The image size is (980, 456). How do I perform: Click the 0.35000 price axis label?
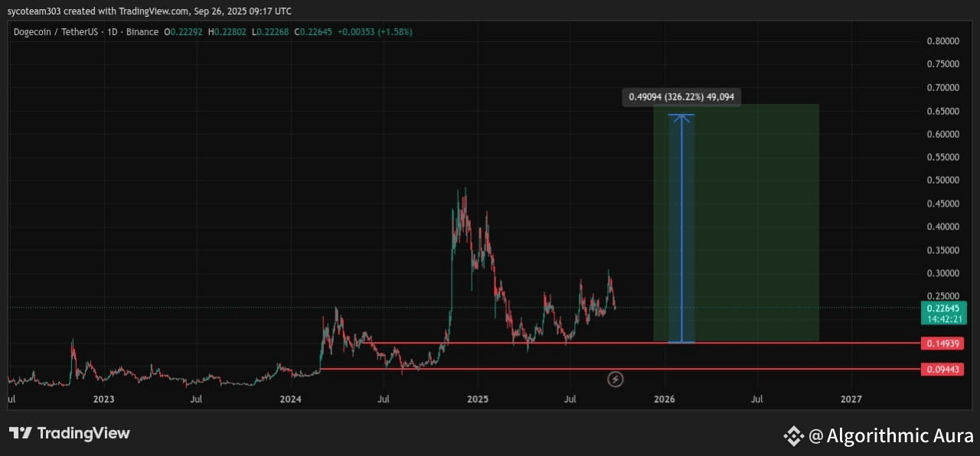942,250
